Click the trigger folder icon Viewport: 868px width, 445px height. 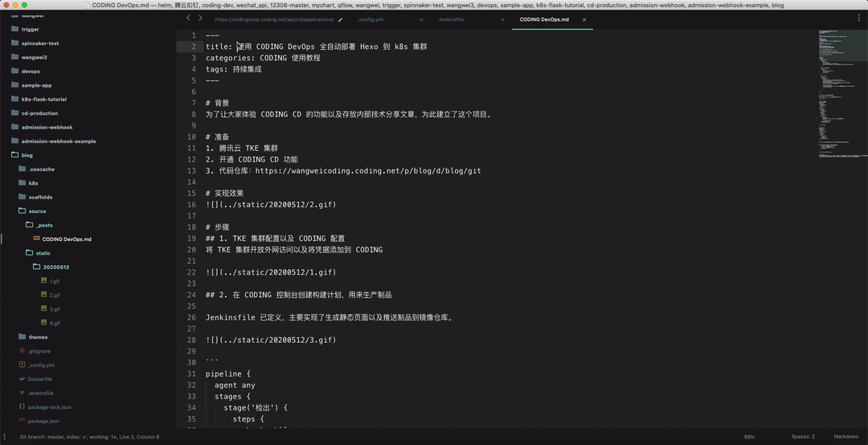click(15, 29)
